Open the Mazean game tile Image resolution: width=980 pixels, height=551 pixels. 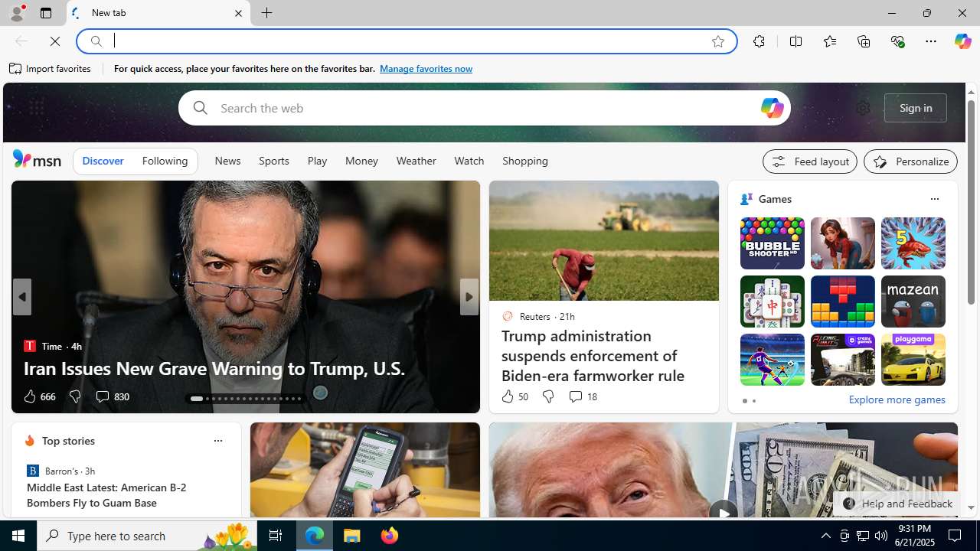[x=913, y=302]
